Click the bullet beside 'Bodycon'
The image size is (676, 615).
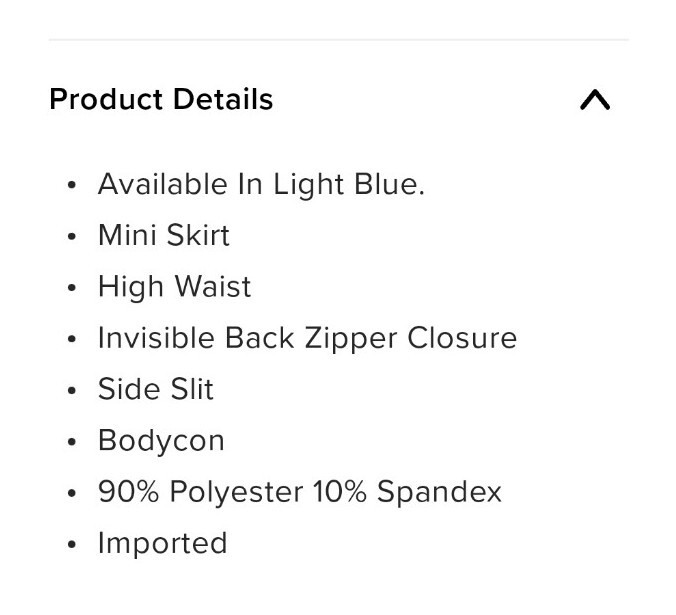tap(72, 442)
